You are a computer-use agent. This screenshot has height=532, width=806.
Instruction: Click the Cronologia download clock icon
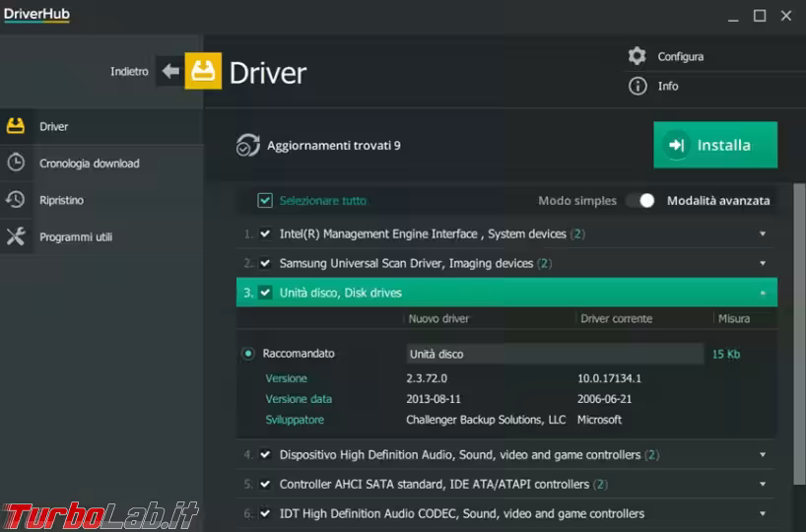(x=16, y=163)
